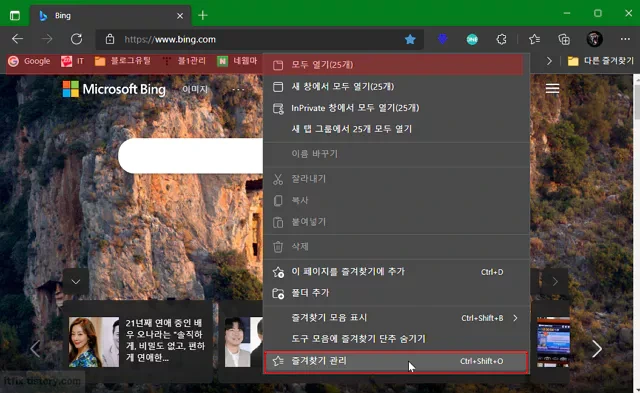640x393 pixels.
Task: Select 새 창에서 모두 열기(25개)
Action: [x=397, y=87]
